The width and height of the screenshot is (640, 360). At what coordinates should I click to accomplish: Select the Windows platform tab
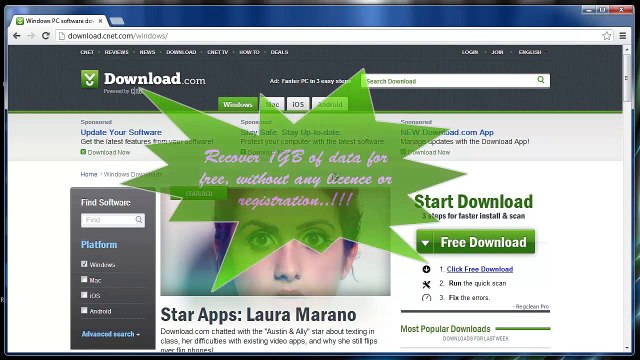click(238, 104)
